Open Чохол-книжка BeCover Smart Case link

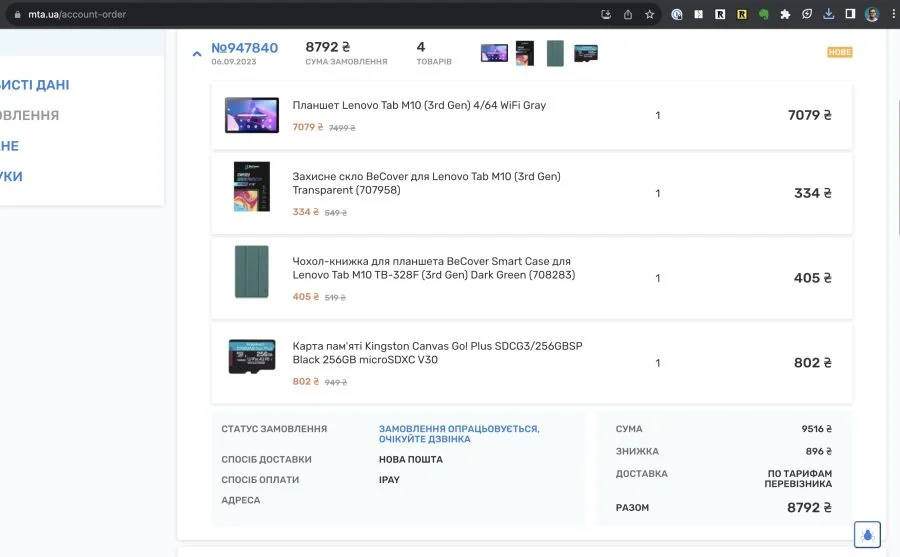pos(434,268)
